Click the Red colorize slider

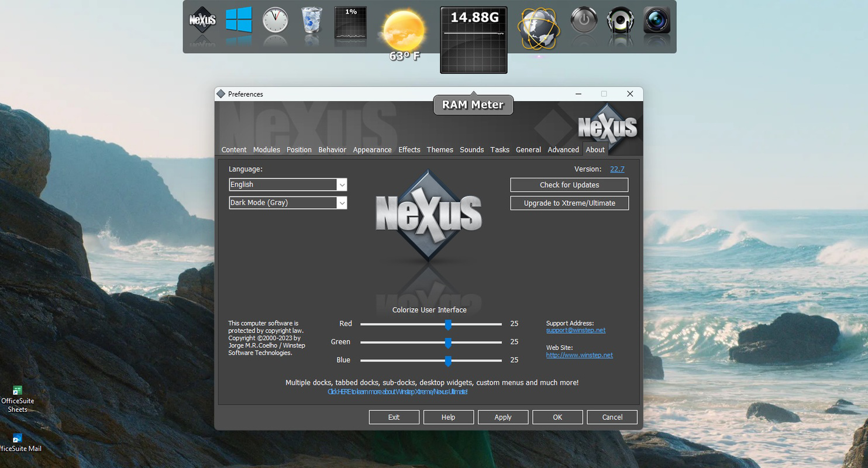point(431,324)
